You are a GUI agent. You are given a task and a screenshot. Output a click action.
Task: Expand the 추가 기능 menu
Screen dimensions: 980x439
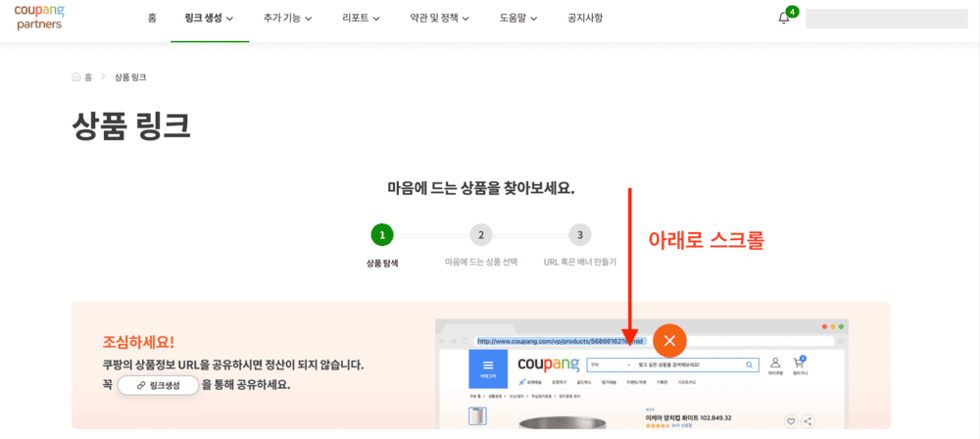287,19
